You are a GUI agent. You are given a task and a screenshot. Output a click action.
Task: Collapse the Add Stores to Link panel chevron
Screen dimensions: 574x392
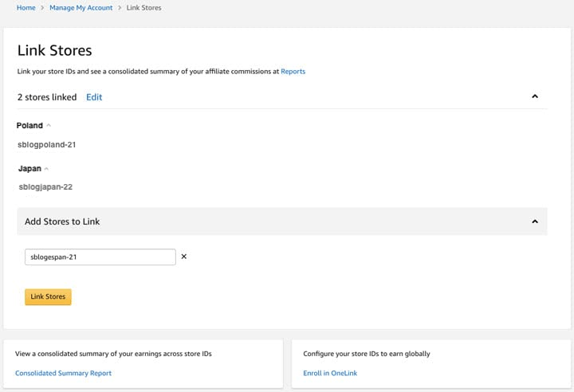(535, 221)
